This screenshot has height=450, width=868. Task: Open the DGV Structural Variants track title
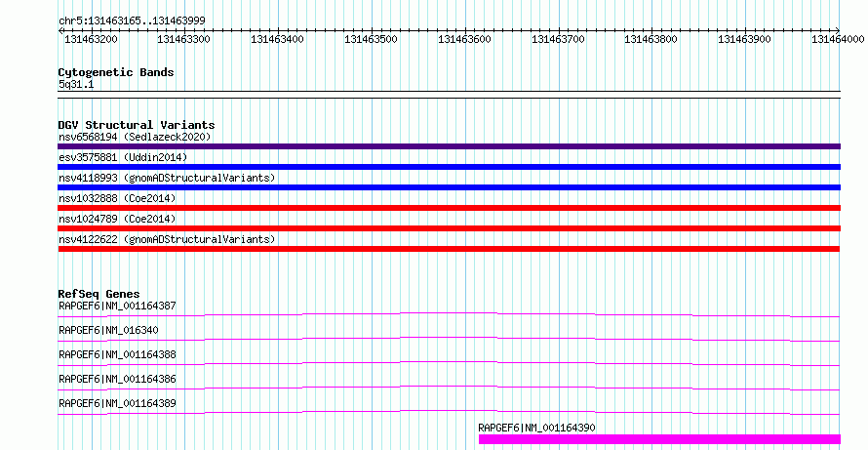pyautogui.click(x=137, y=125)
